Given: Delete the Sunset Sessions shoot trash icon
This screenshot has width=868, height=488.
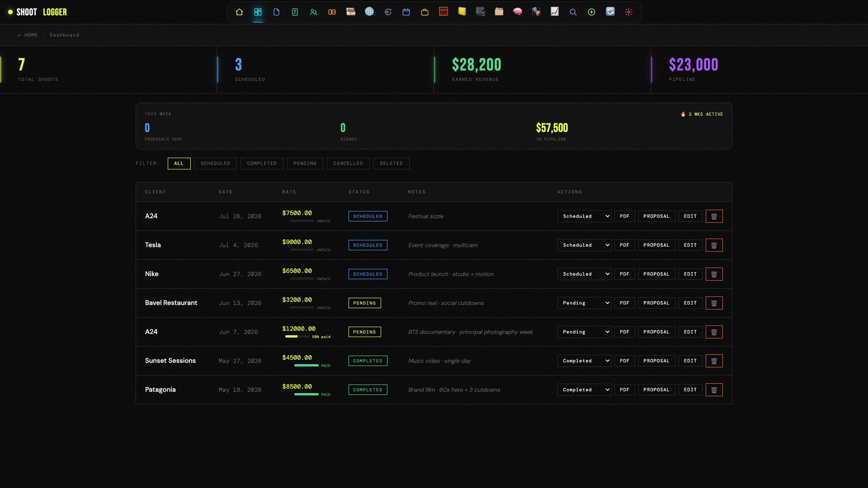Looking at the screenshot, I should click(714, 361).
